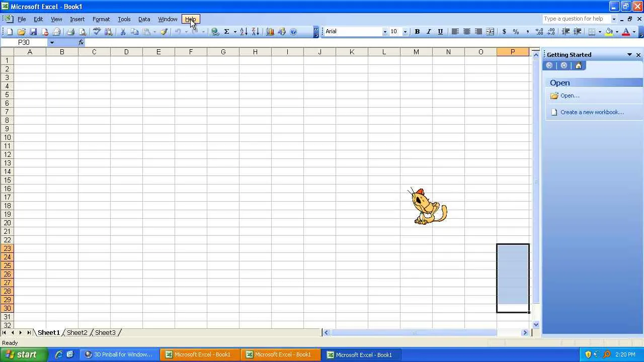The width and height of the screenshot is (644, 362).
Task: Open the Insert menu
Action: [77, 19]
